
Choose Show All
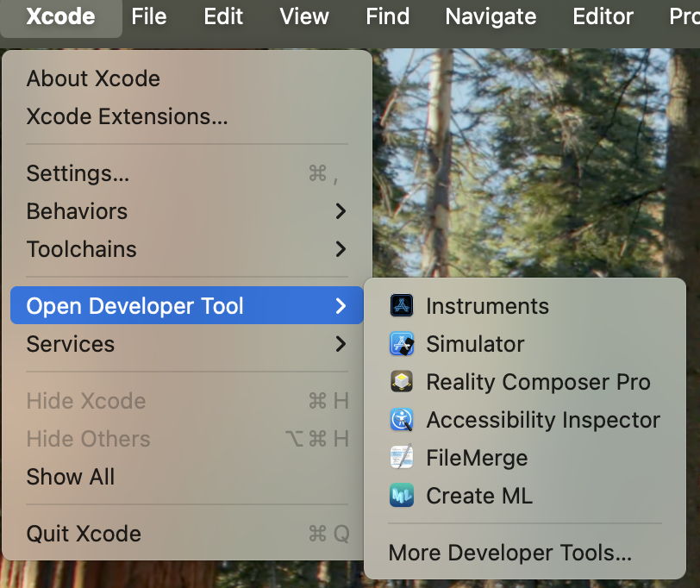186,477
